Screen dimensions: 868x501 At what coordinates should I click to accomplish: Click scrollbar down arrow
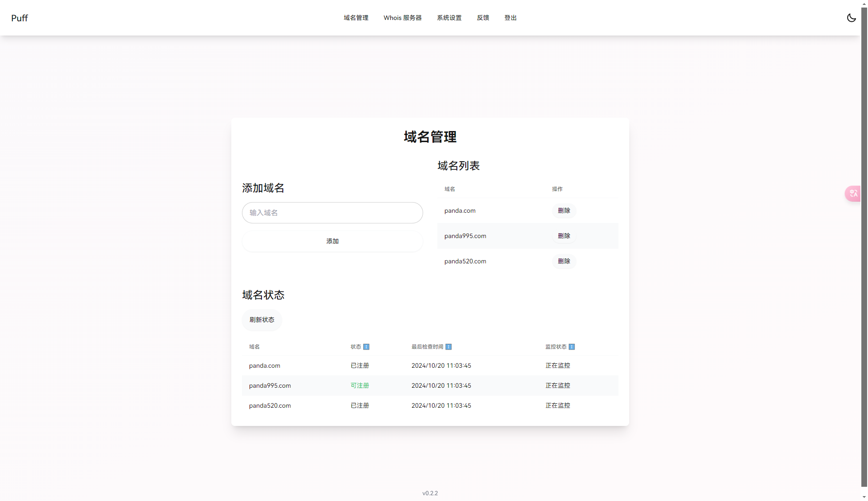click(864, 497)
